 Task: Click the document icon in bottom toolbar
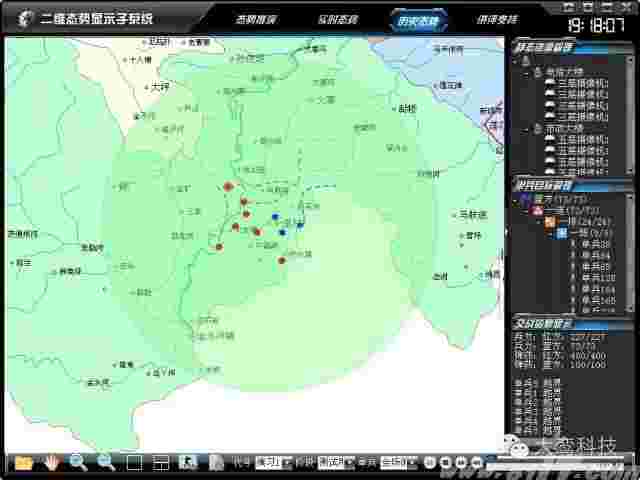pos(216,462)
